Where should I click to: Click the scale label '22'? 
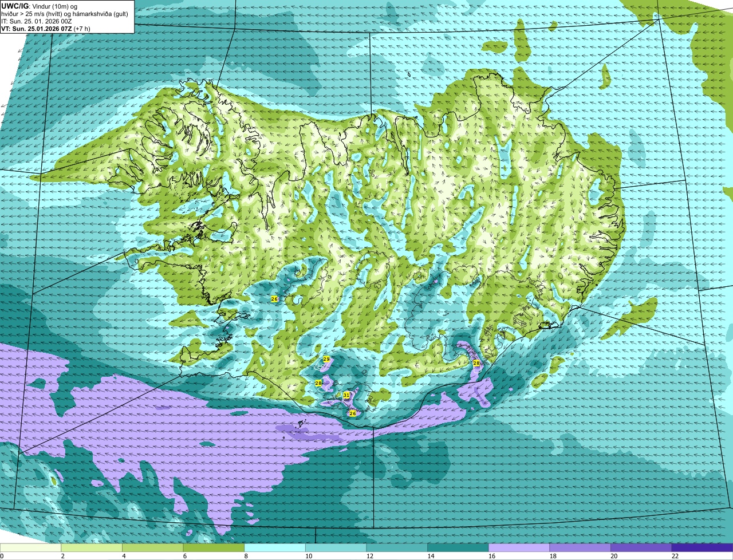click(675, 556)
